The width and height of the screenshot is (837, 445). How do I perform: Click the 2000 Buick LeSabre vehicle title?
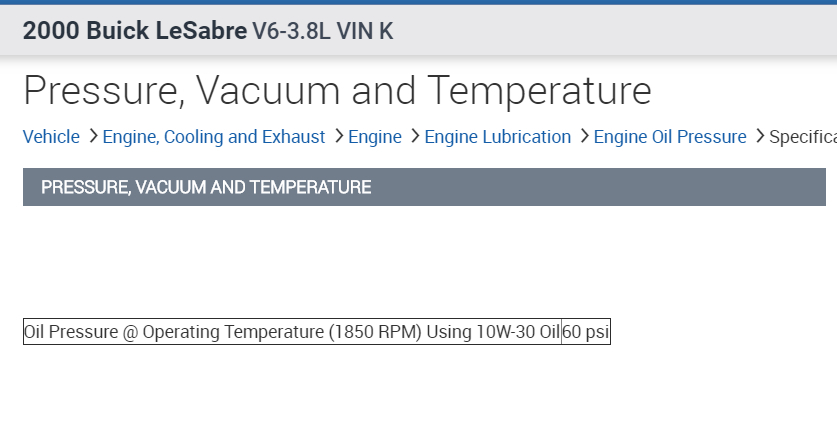point(134,31)
